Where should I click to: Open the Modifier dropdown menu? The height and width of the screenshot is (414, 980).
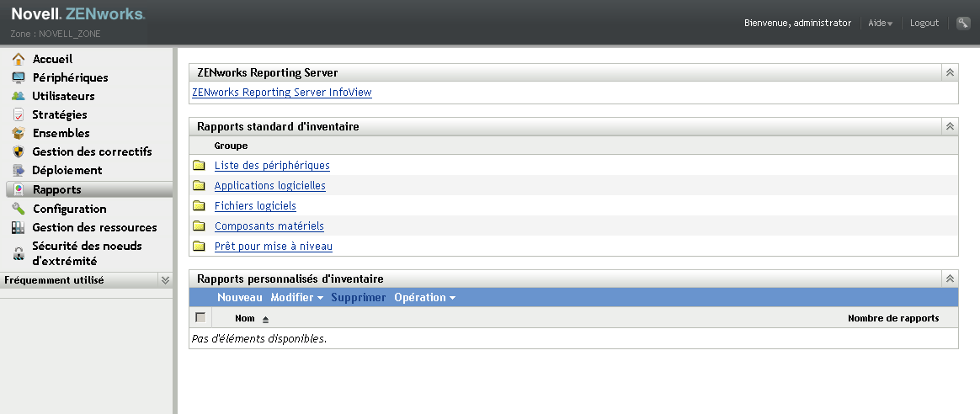click(296, 298)
